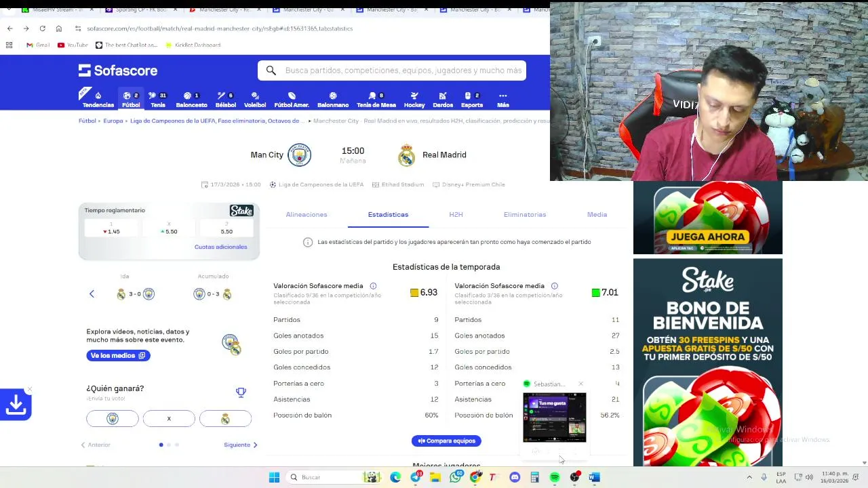Show hidden system tray icons
This screenshot has width=868, height=488.
pyautogui.click(x=749, y=477)
